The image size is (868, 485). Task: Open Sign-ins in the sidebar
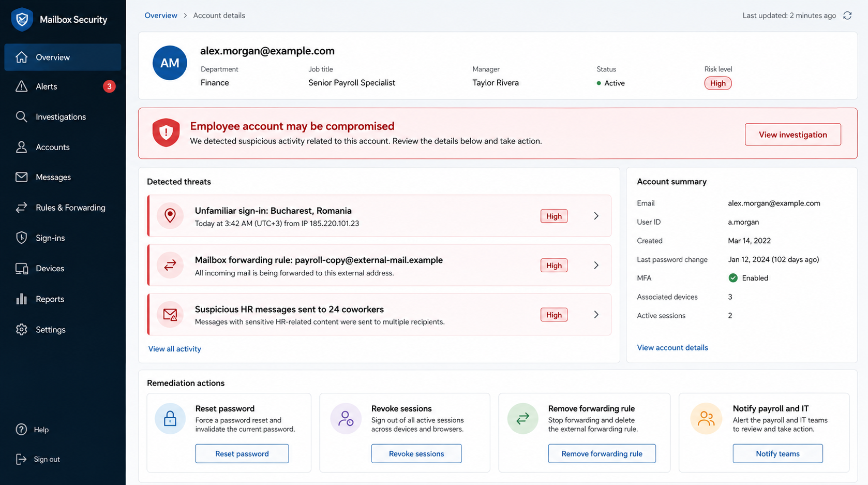63,238
